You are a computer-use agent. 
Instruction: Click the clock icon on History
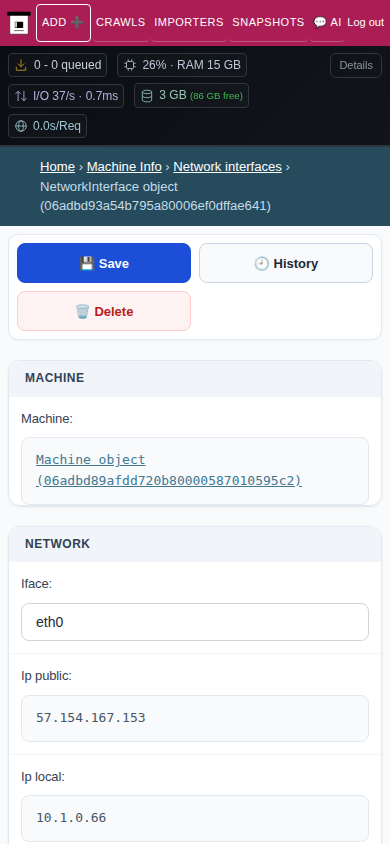click(x=261, y=263)
